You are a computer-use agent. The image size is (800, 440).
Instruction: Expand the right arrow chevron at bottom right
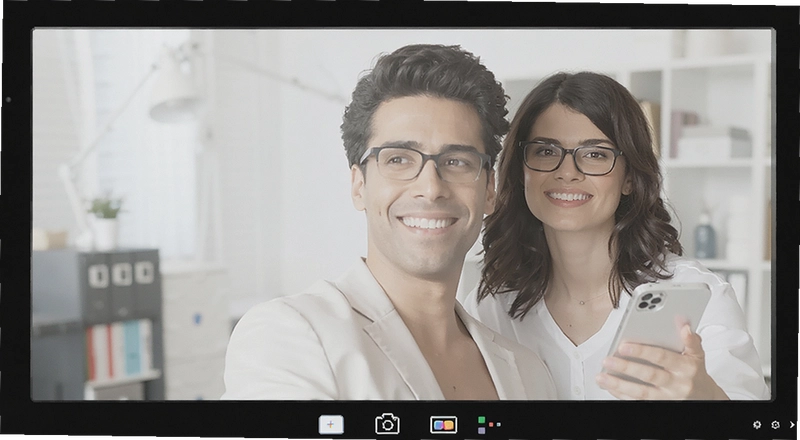coord(792,425)
